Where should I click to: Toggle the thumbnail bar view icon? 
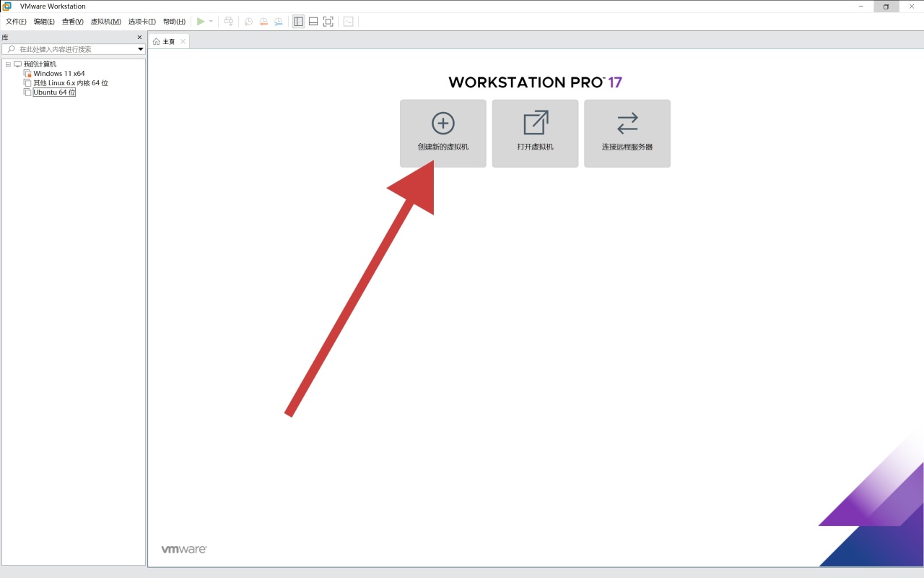(x=313, y=22)
